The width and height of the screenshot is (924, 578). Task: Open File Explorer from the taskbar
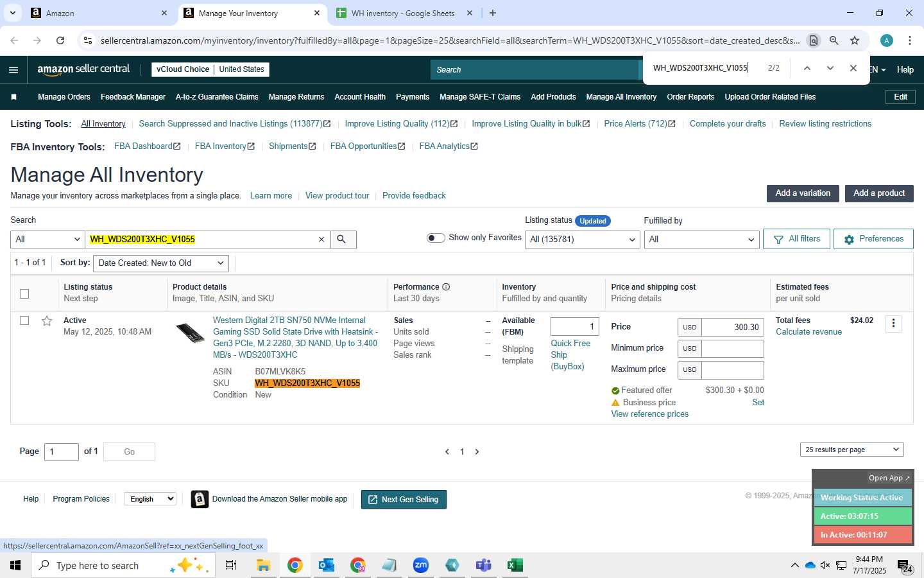click(263, 565)
